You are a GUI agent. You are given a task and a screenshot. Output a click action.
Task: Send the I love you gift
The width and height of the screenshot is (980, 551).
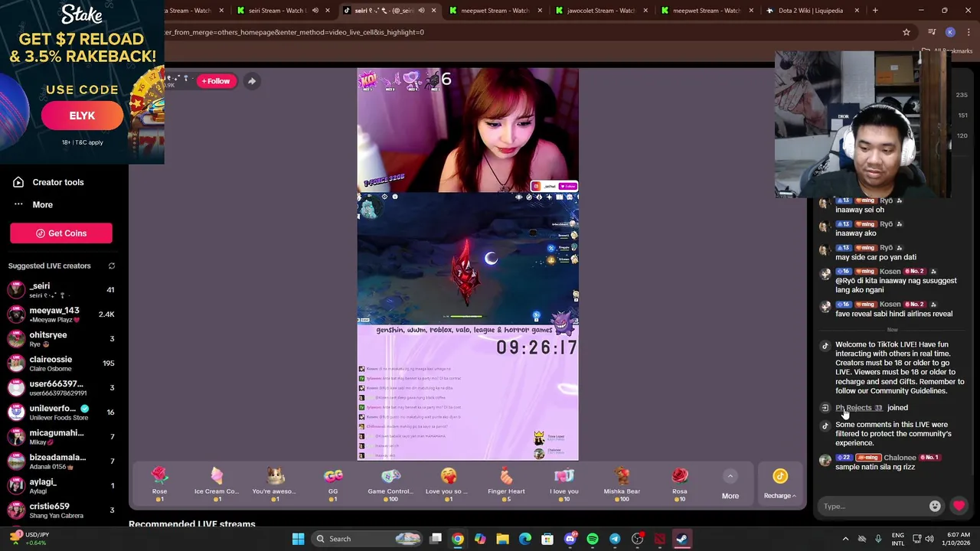tap(564, 484)
